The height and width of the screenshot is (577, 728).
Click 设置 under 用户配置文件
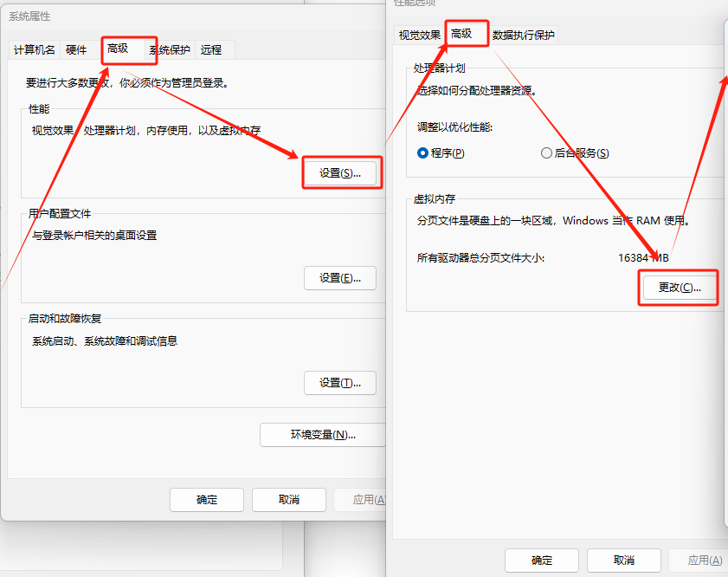coord(340,278)
